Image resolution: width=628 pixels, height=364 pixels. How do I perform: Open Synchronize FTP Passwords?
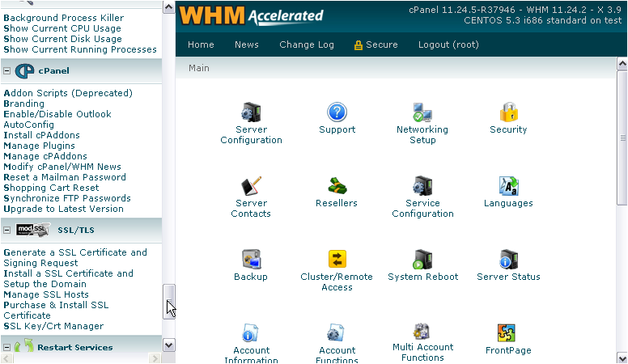[67, 198]
